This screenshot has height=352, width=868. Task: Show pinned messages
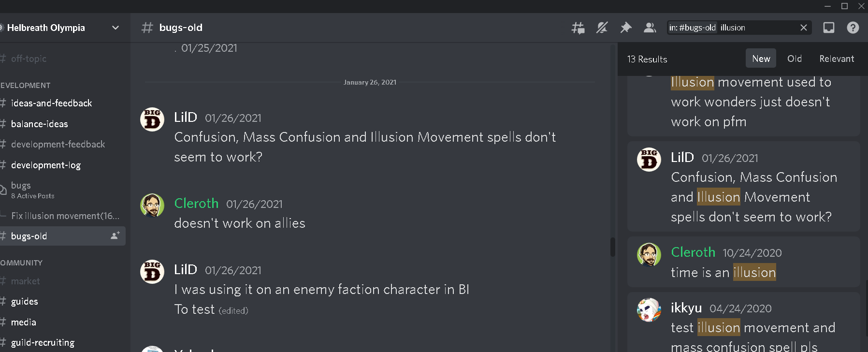[626, 28]
